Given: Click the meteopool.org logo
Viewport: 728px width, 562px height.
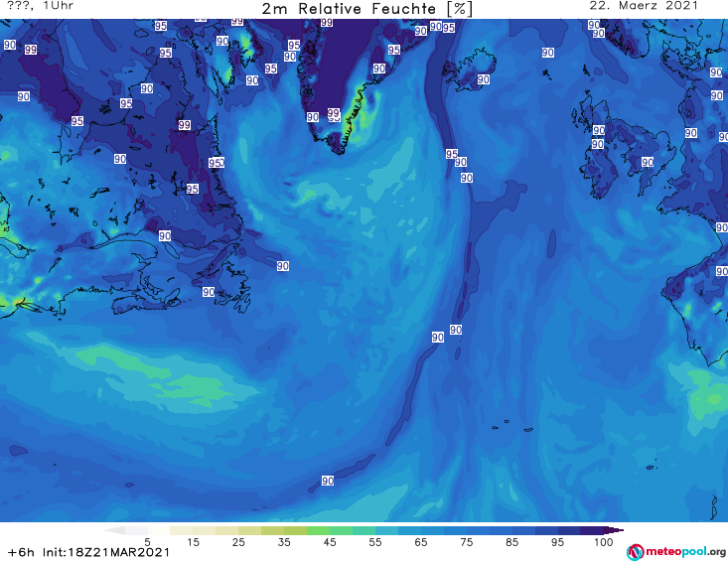Looking at the screenshot, I should [676, 552].
